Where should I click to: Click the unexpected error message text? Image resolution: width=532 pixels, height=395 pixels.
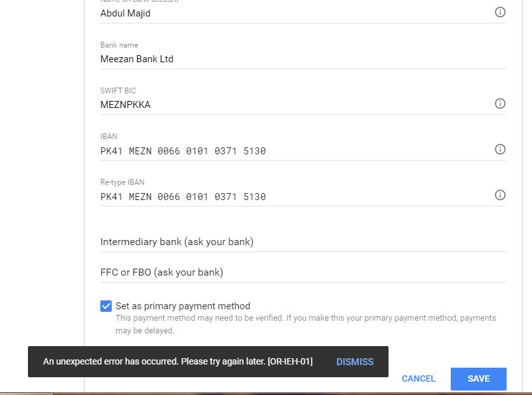pos(178,362)
